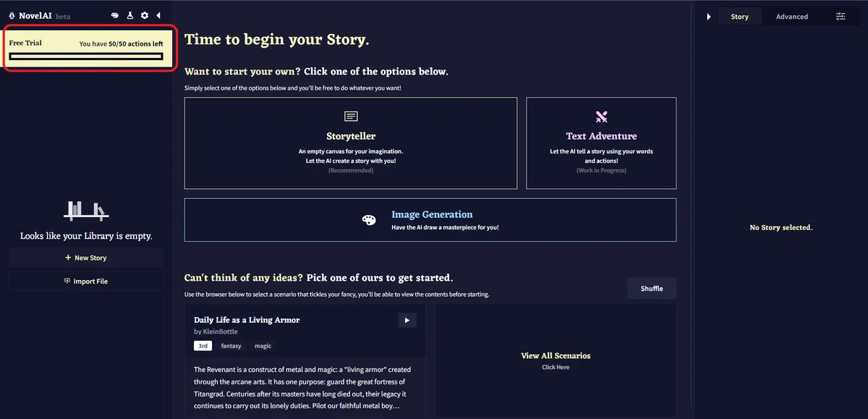Open image generation via the header palette icon
This screenshot has width=868, height=419.
tap(115, 16)
